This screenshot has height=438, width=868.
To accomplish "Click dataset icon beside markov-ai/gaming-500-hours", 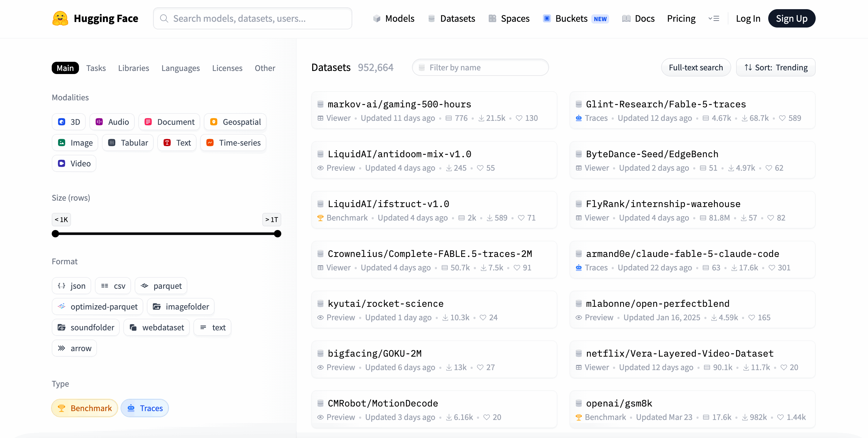I will pyautogui.click(x=320, y=104).
